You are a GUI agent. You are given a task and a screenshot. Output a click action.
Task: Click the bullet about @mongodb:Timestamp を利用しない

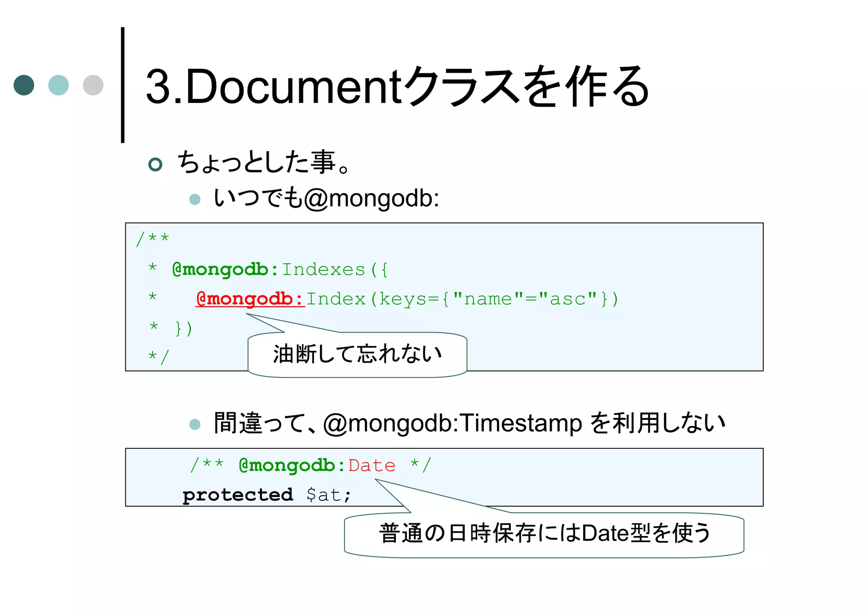click(469, 423)
